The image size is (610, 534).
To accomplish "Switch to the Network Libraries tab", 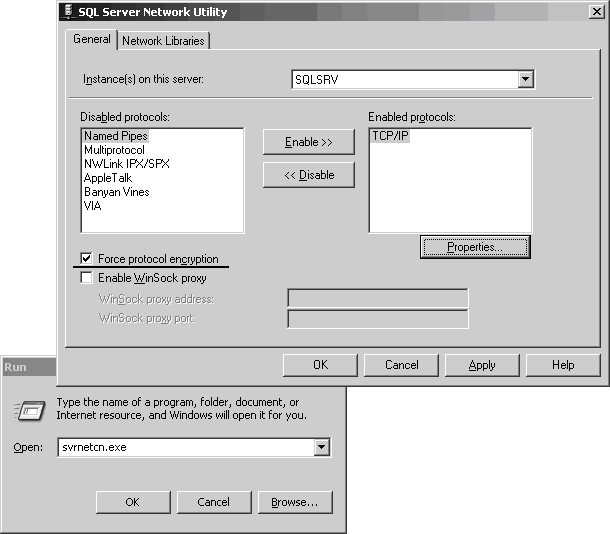I will coord(163,41).
